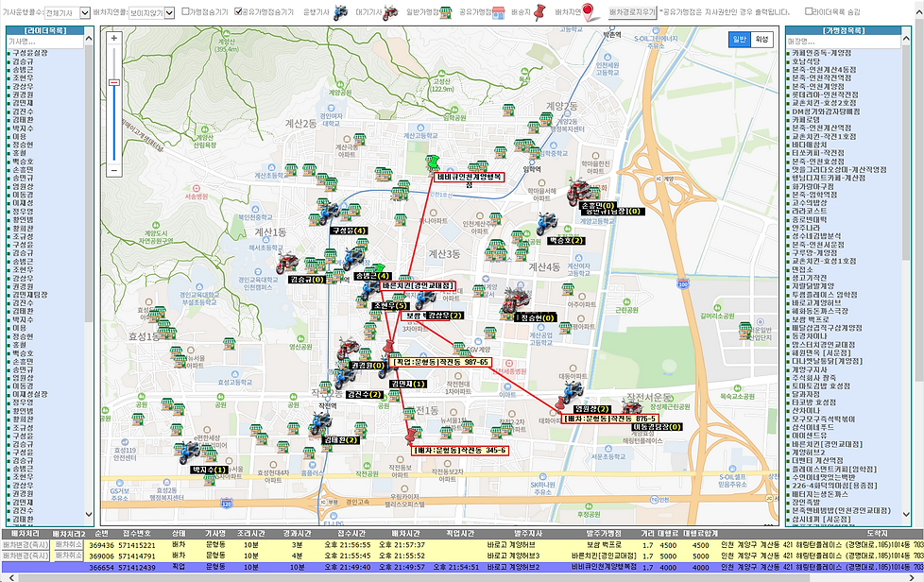The image size is (924, 582).
Task: Select 김민재팀장 in the rider list
Action: pos(29,295)
